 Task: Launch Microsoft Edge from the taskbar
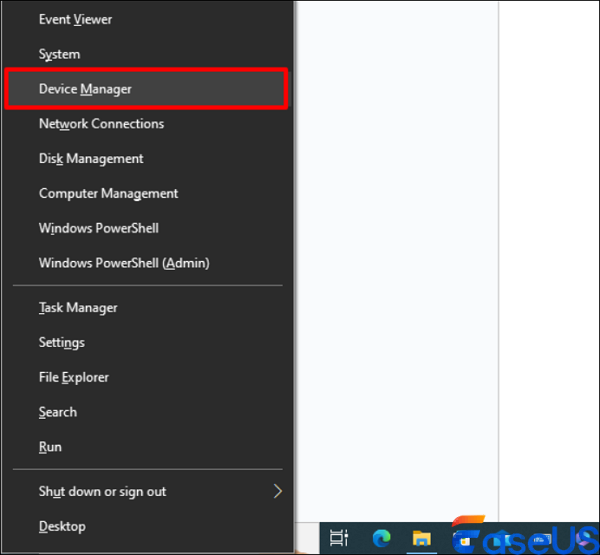(381, 537)
